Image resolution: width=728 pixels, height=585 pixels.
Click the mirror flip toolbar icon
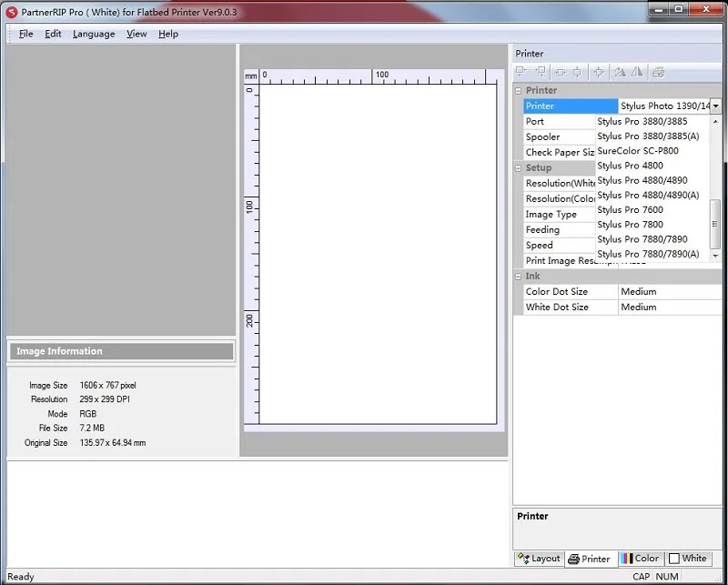tap(638, 72)
